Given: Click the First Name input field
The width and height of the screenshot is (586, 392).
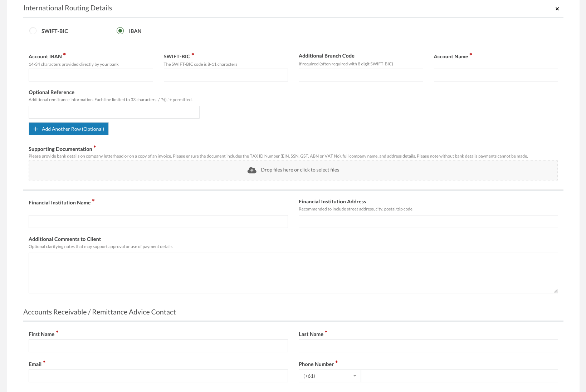Looking at the screenshot, I should (158, 346).
